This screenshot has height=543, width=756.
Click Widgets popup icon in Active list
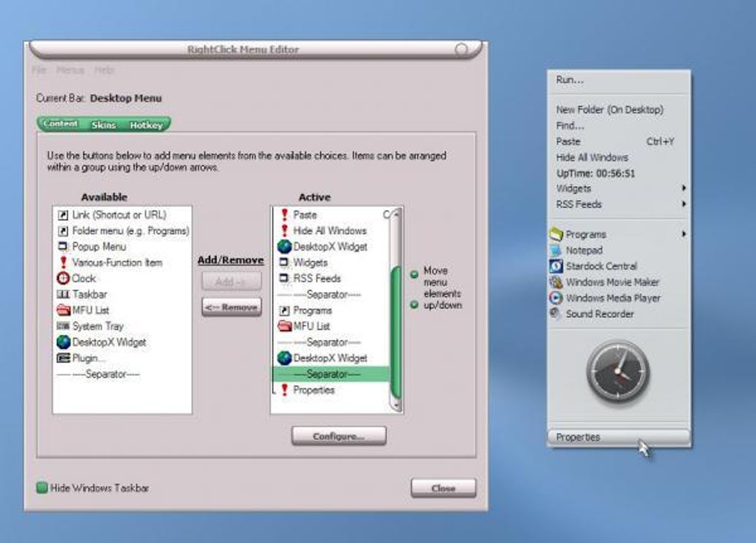pos(284,262)
